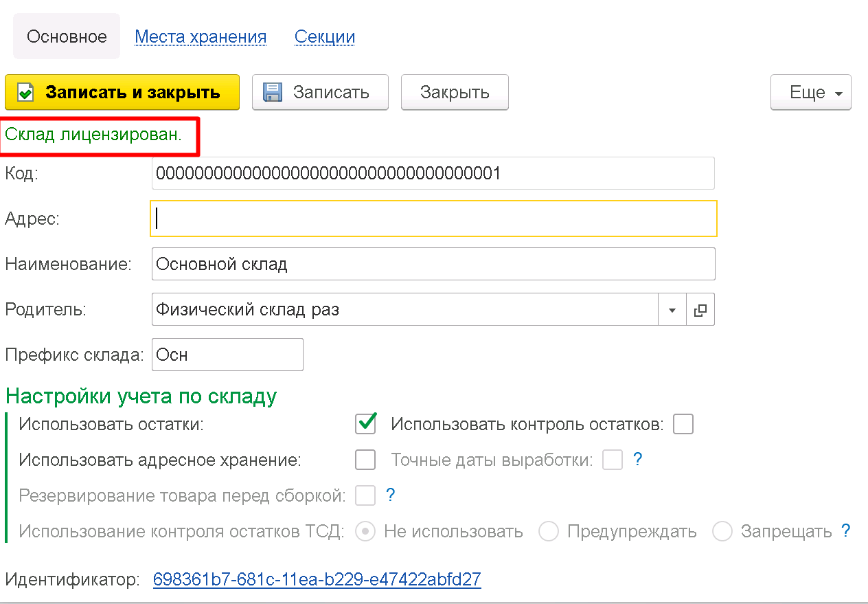This screenshot has width=868, height=604.
Task: Show help for Резервирование товара перед сборкой
Action: (x=390, y=495)
